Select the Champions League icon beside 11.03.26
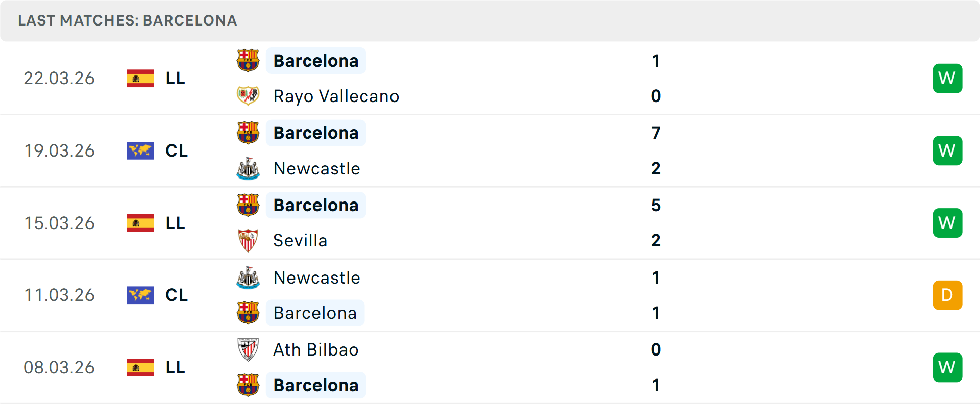 tap(140, 295)
